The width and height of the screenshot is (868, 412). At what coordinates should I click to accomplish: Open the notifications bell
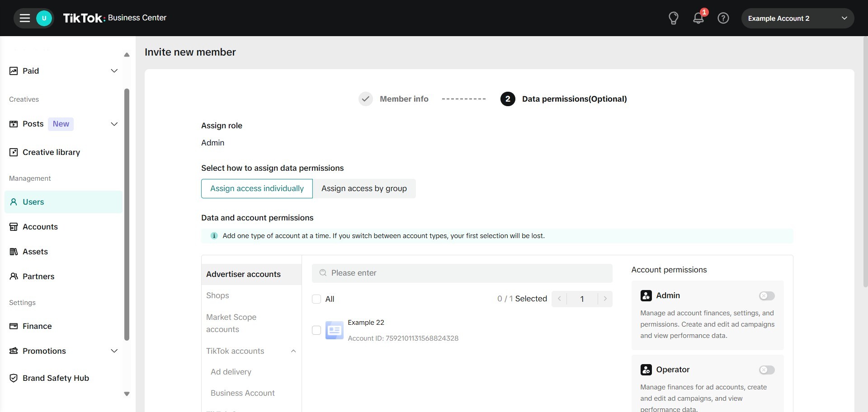tap(698, 18)
